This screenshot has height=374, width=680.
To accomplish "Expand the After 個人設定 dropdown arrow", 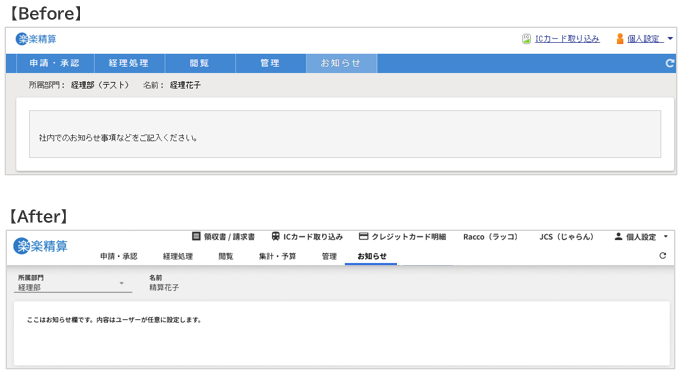I will click(666, 236).
